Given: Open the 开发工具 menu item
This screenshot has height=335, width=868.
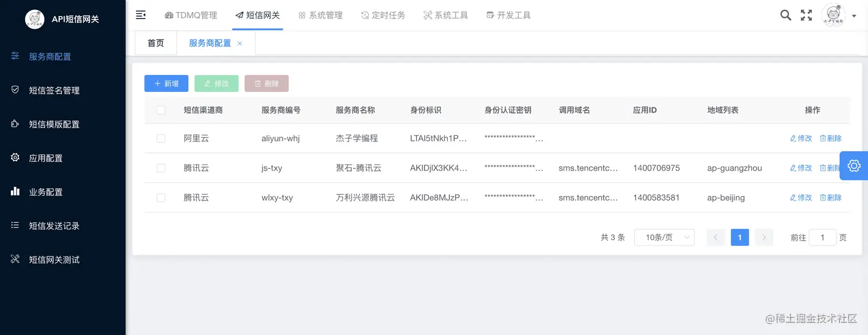Looking at the screenshot, I should [x=507, y=15].
